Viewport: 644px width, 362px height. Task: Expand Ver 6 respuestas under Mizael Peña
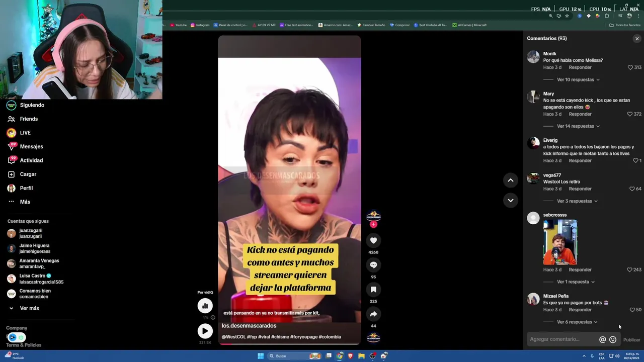tap(577, 322)
